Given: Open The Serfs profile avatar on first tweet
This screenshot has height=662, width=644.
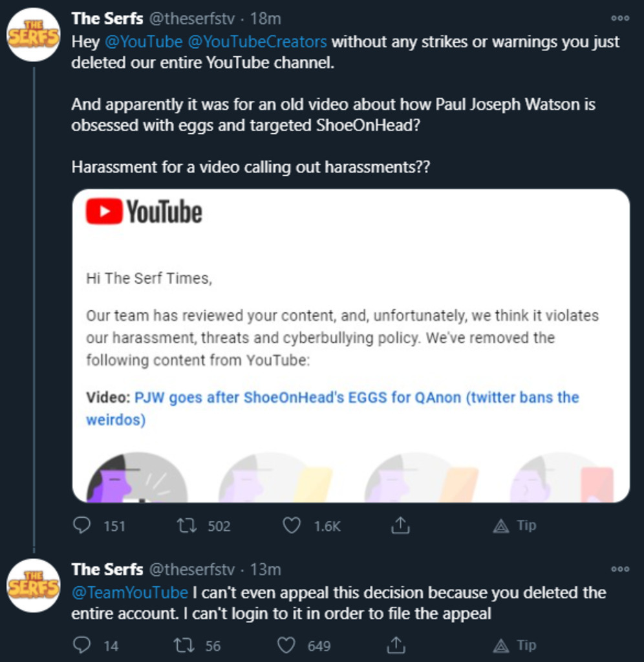Looking at the screenshot, I should click(x=34, y=35).
